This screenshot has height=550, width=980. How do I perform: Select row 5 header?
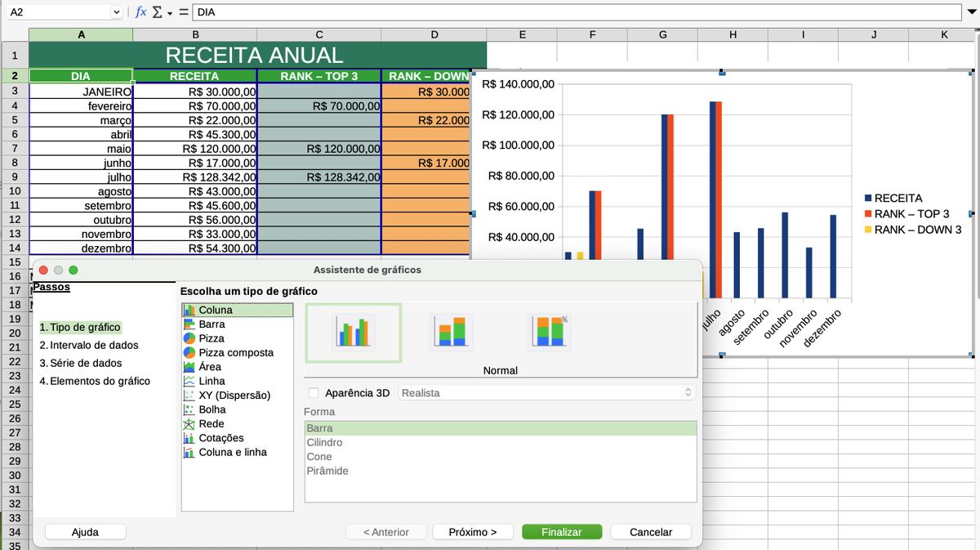point(14,119)
